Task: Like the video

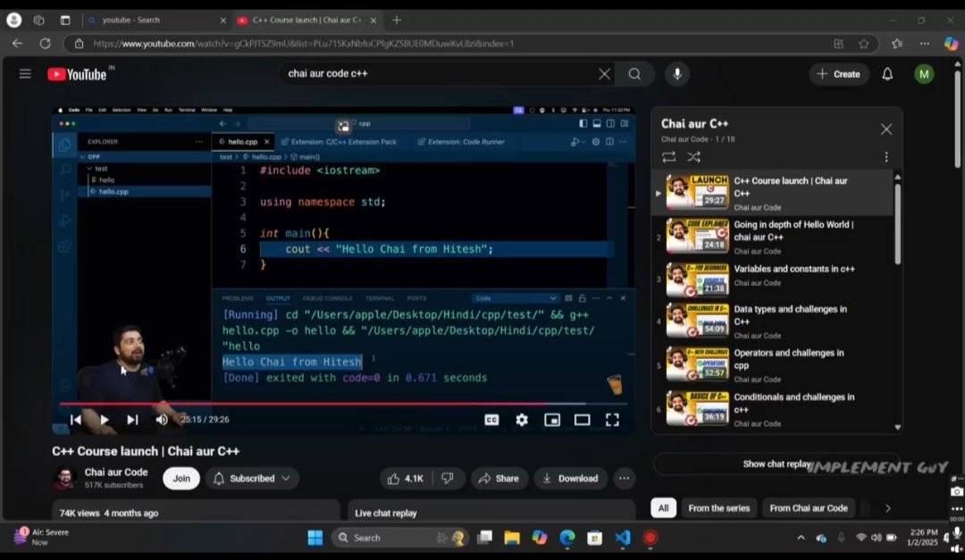Action: pos(407,478)
